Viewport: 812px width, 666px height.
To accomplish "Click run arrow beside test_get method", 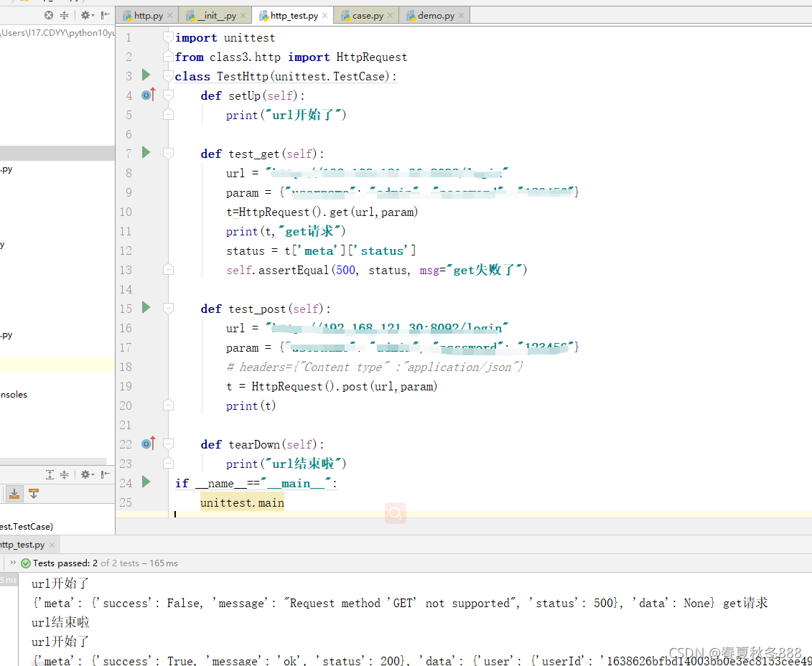I will (146, 152).
